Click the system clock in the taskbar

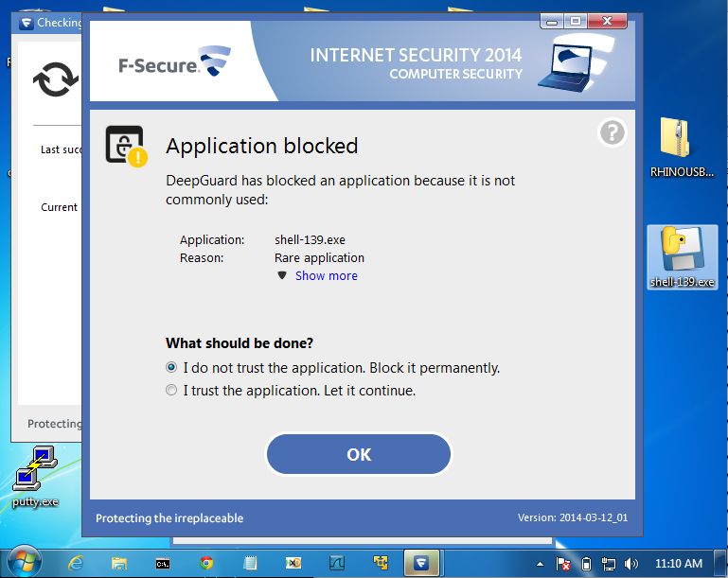(679, 563)
